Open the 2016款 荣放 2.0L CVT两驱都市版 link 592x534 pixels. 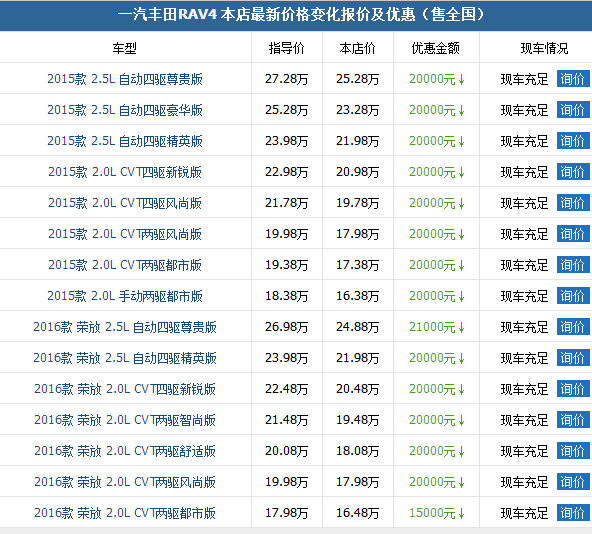(125, 512)
